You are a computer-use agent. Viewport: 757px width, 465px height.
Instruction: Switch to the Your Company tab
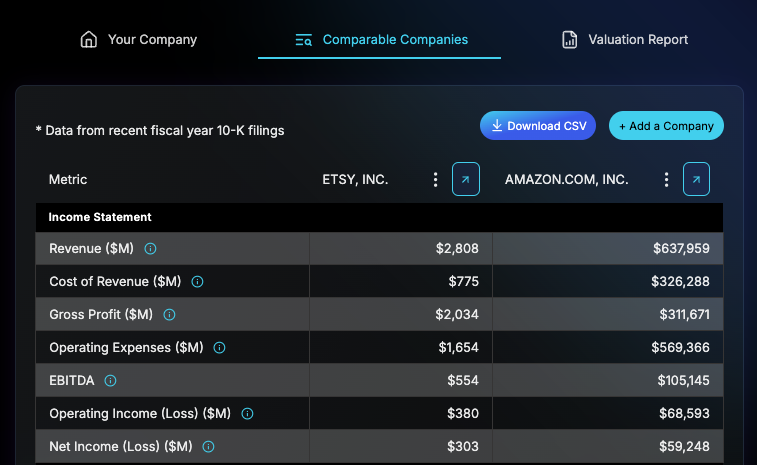coord(139,40)
